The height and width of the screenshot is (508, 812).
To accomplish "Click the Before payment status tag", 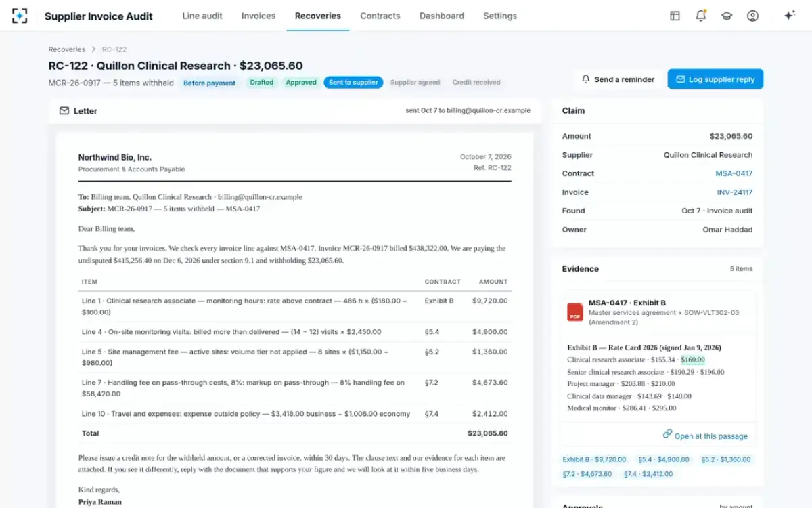I will point(210,83).
